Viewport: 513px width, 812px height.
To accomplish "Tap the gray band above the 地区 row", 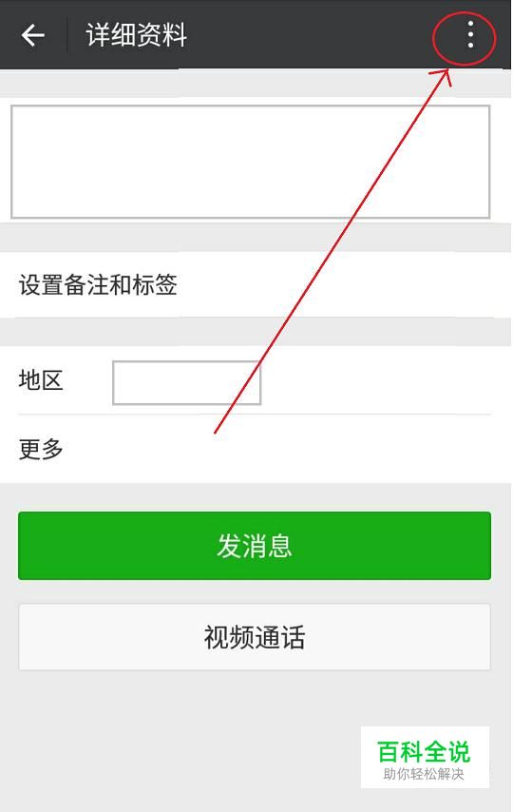I will (256, 332).
